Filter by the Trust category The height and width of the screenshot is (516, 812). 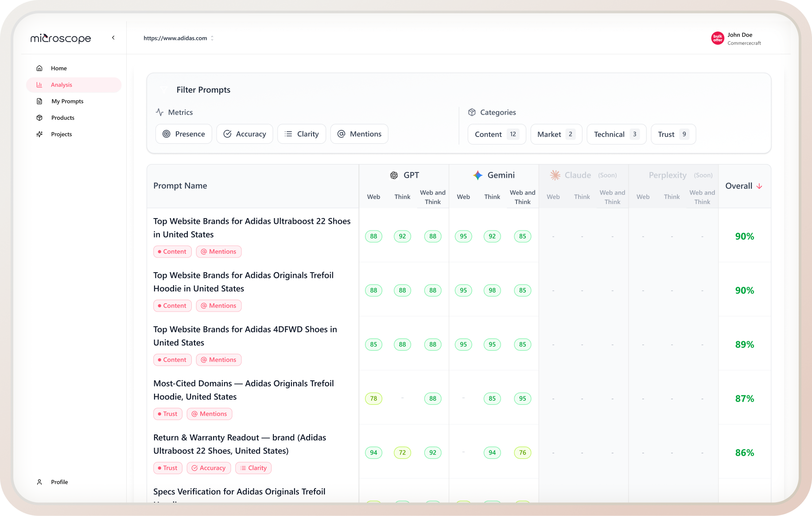(x=673, y=134)
